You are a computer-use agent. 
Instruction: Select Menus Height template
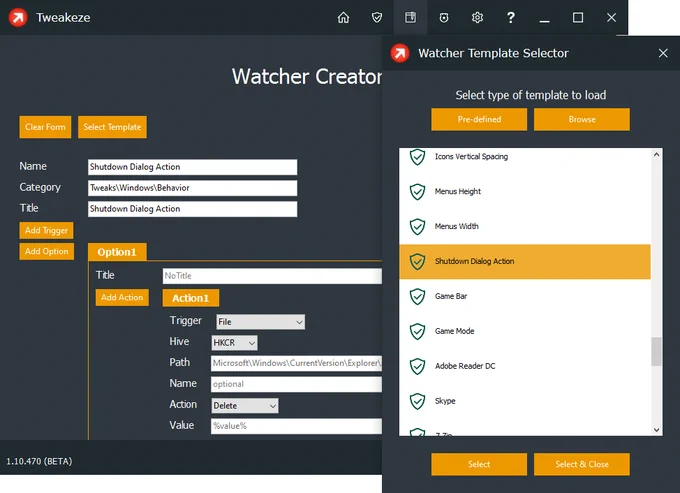[x=525, y=192]
